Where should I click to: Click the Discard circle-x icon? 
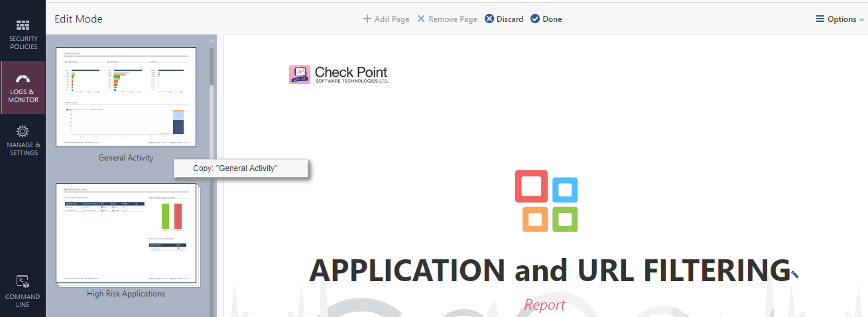(x=489, y=19)
